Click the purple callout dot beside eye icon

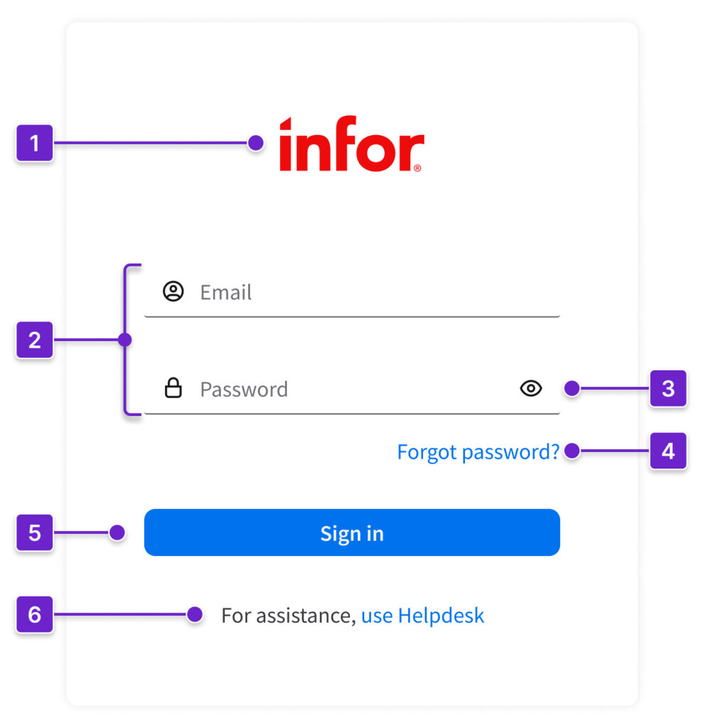click(571, 388)
